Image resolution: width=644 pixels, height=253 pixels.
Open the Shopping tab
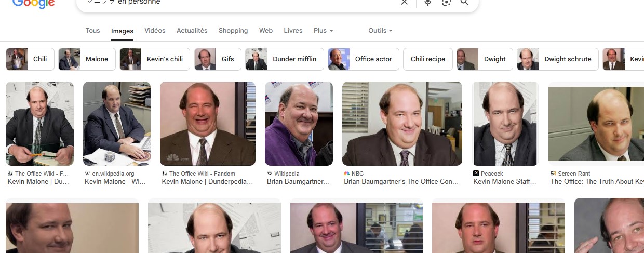pos(233,31)
